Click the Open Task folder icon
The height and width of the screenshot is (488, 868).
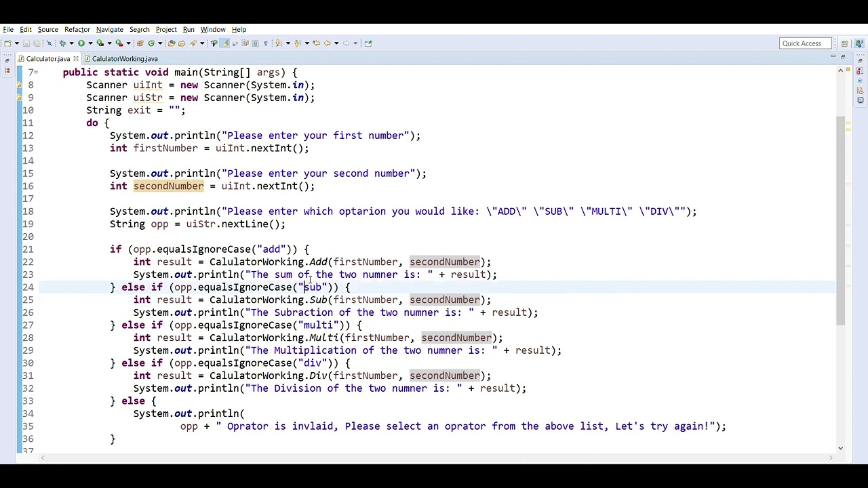(182, 43)
